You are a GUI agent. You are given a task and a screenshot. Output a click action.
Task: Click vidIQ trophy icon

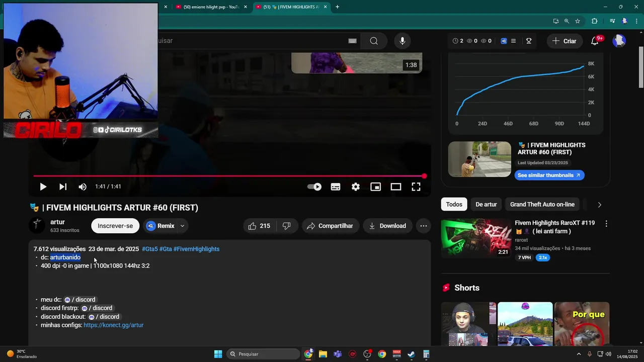[x=529, y=41]
